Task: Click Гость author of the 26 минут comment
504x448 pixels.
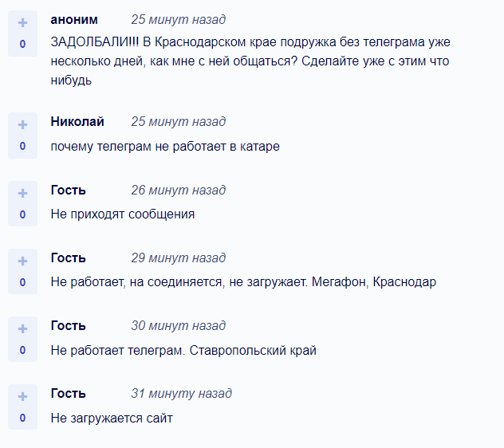Action: click(x=68, y=191)
